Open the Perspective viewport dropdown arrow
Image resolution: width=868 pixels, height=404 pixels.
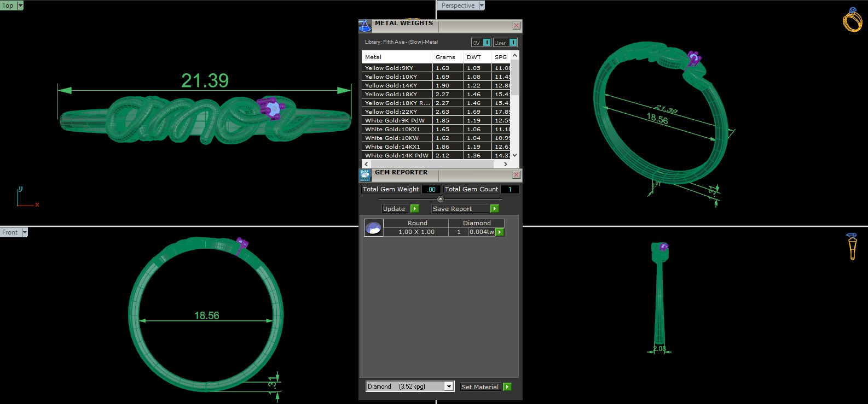coord(482,5)
